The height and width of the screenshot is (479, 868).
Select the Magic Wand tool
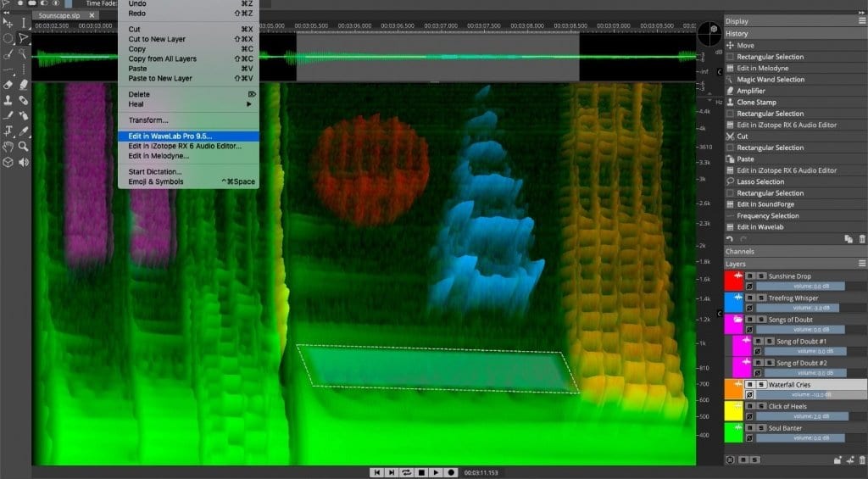(x=23, y=54)
